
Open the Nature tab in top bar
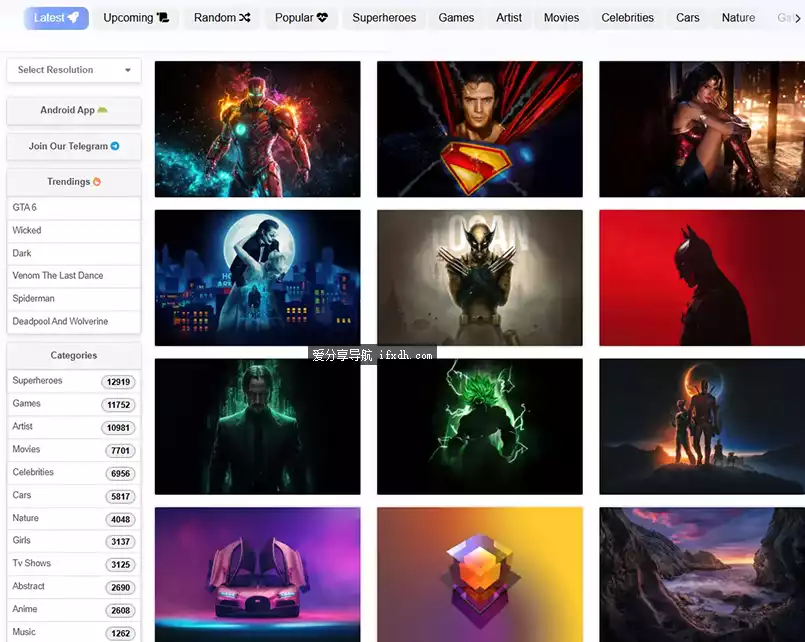pos(738,18)
